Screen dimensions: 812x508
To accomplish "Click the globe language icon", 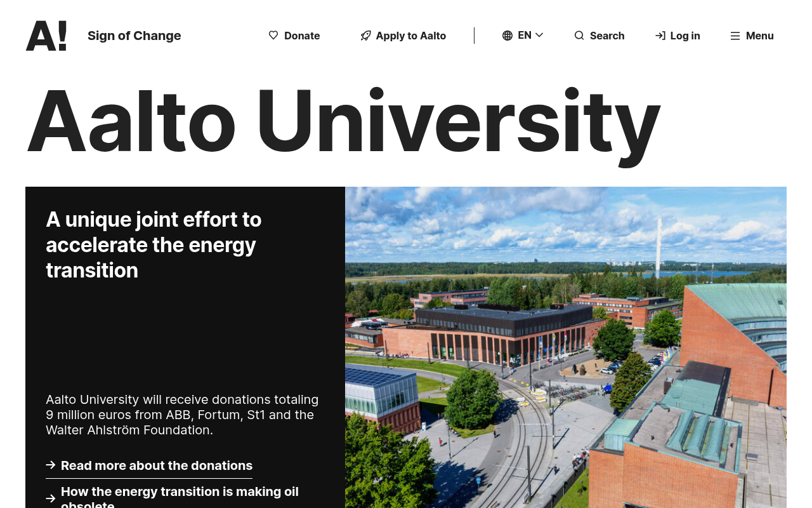I will pos(507,36).
